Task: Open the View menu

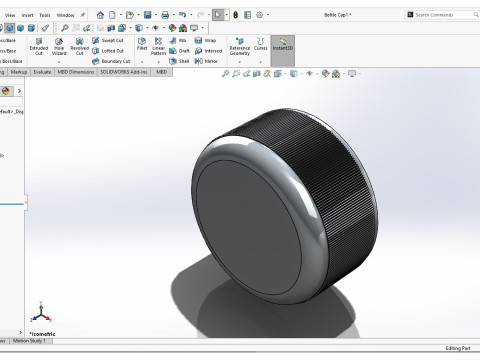Action: tap(10, 15)
